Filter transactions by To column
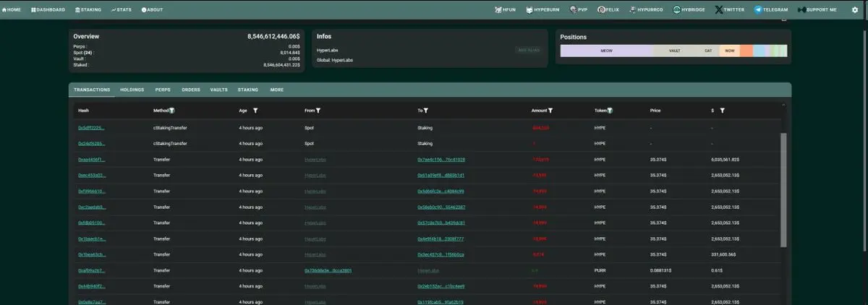The height and width of the screenshot is (305, 868). 425,111
